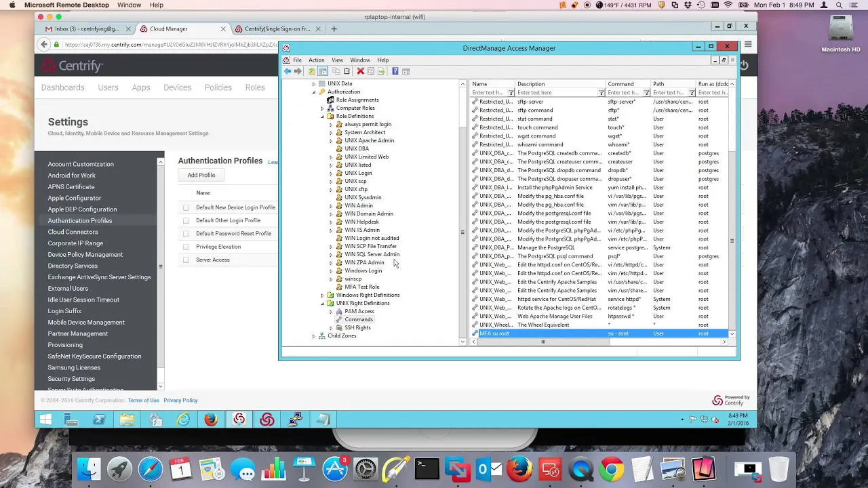The height and width of the screenshot is (488, 868).
Task: Click the power icon in Cloud Manager header
Action: (x=744, y=65)
